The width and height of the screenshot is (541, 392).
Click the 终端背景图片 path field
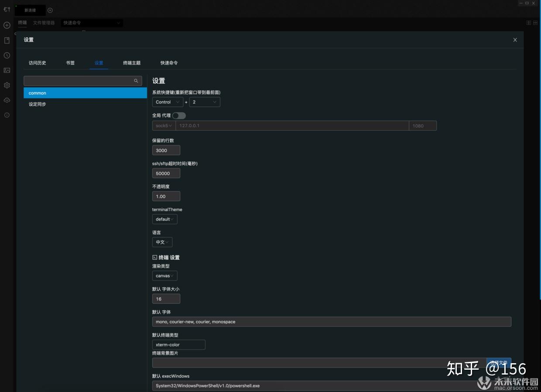pyautogui.click(x=319, y=363)
